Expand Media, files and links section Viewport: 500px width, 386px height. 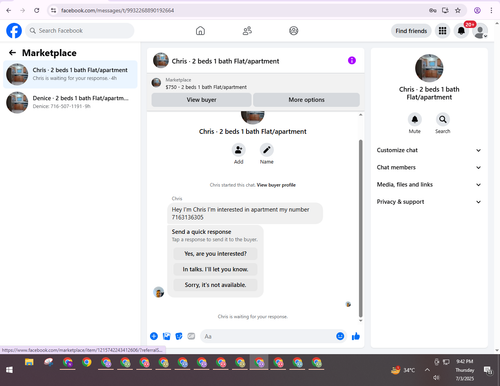click(x=429, y=184)
